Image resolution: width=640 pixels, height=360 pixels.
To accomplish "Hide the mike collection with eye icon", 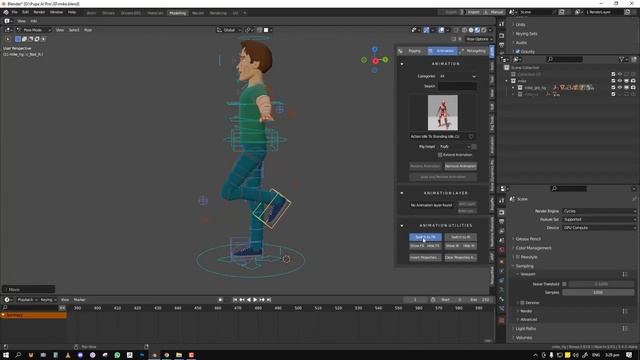I will pos(620,81).
